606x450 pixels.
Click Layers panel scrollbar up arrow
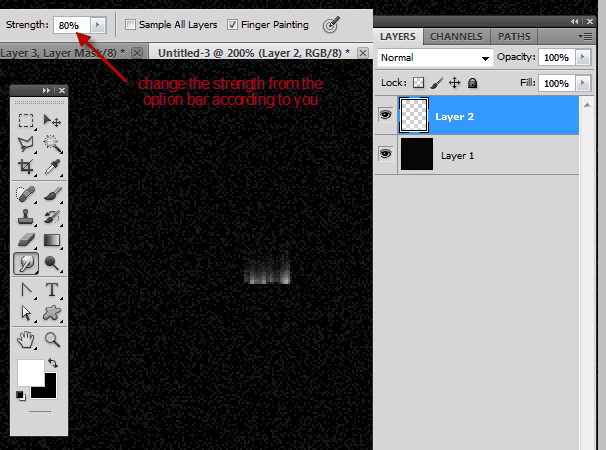[587, 105]
